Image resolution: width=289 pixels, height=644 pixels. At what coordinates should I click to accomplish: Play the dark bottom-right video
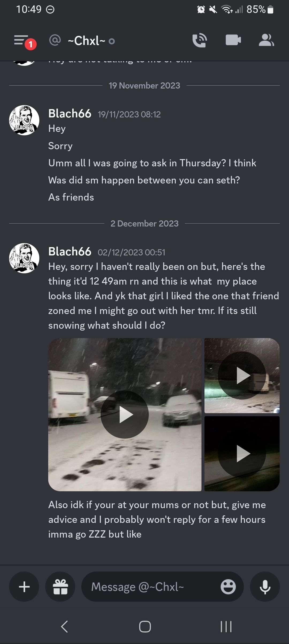click(242, 454)
